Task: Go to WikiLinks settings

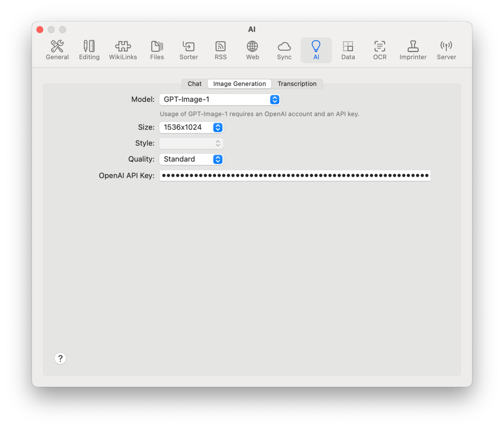Action: point(123,50)
